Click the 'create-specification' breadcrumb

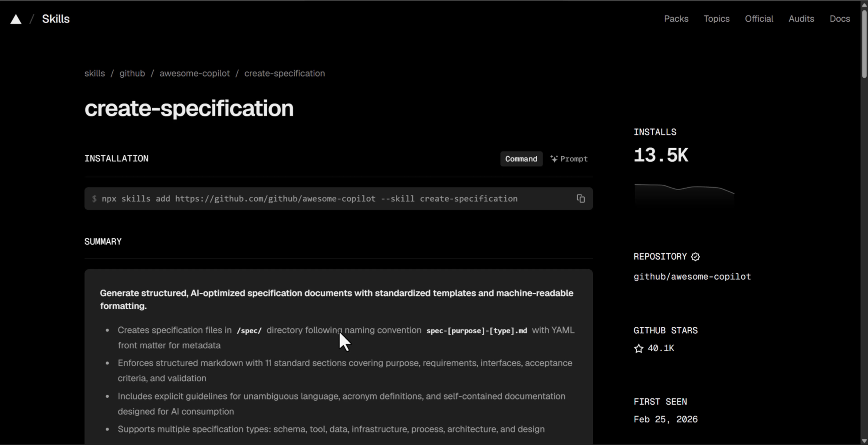click(x=284, y=73)
